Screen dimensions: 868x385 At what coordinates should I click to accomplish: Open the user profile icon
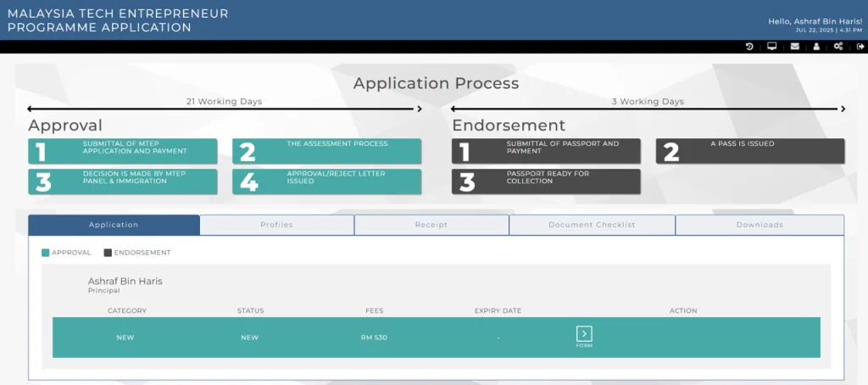(x=816, y=47)
